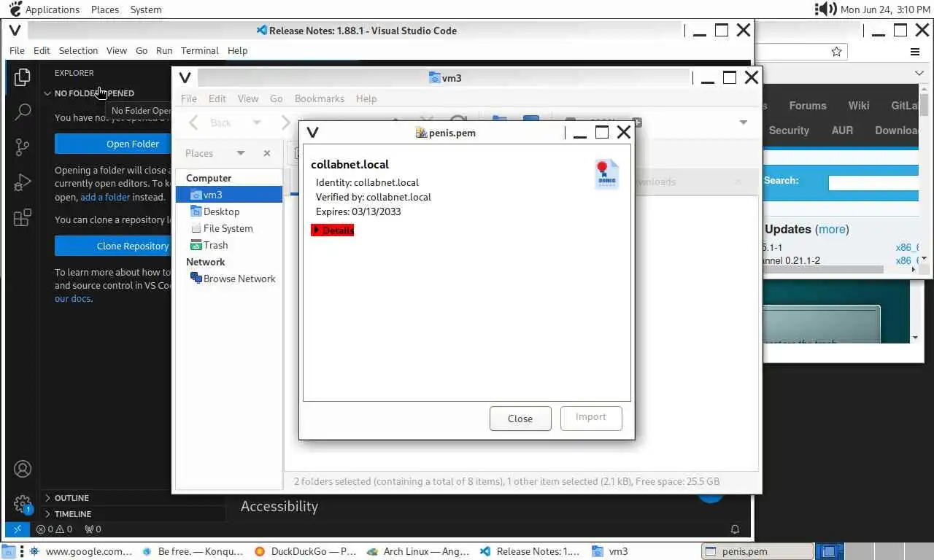Click the 'add a folder' link in VS Code
The height and width of the screenshot is (560, 934).
pos(105,197)
